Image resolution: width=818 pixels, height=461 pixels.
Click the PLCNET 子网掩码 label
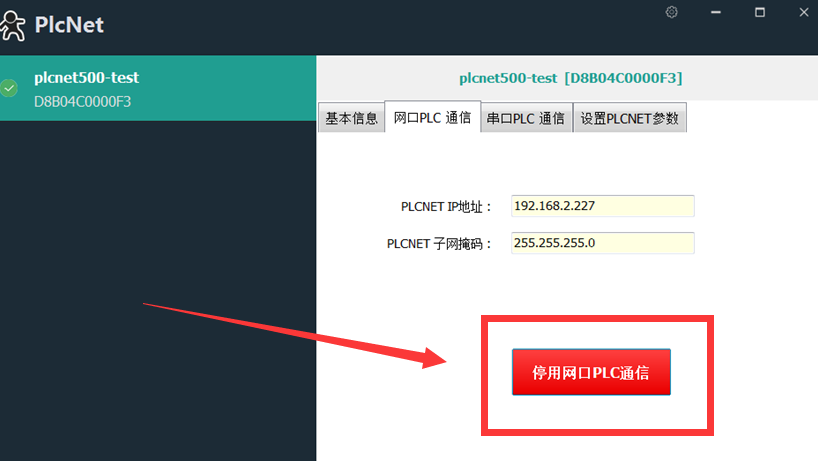440,244
